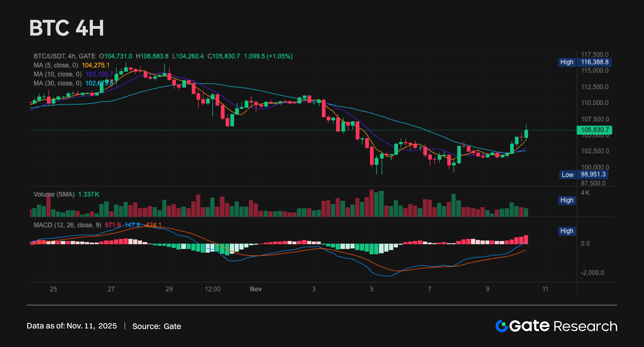Click the Low price label 98,951.3

click(x=593, y=175)
